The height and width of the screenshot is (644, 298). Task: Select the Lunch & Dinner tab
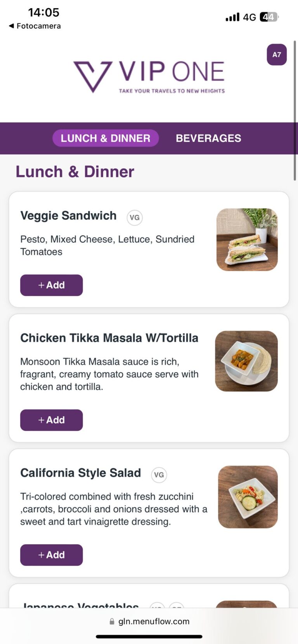pos(106,138)
